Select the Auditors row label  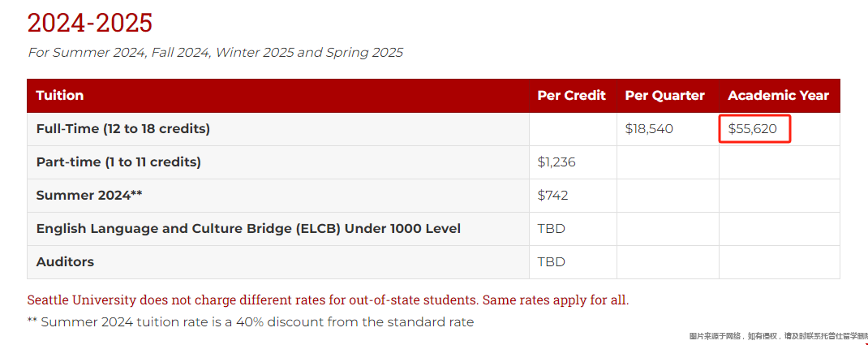pos(65,262)
